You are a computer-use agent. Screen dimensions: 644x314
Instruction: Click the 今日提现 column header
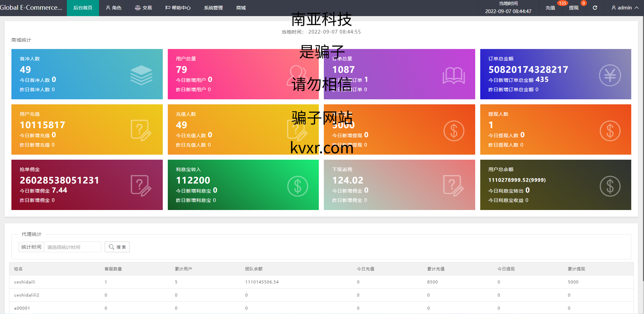click(506, 269)
